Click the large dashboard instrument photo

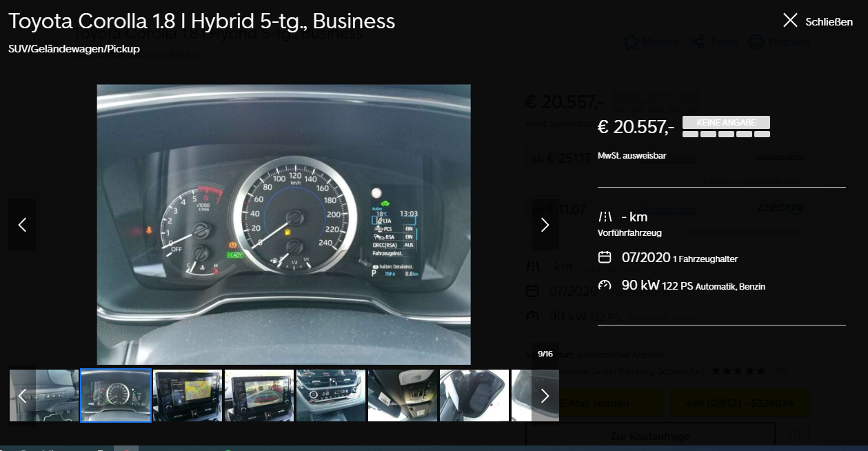(283, 225)
